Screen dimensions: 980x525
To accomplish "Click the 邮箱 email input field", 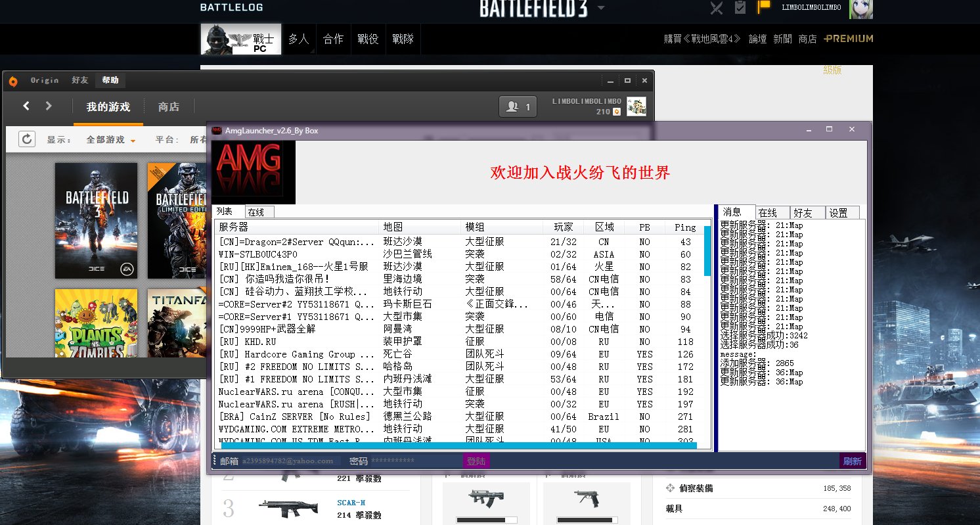I will click(x=291, y=461).
